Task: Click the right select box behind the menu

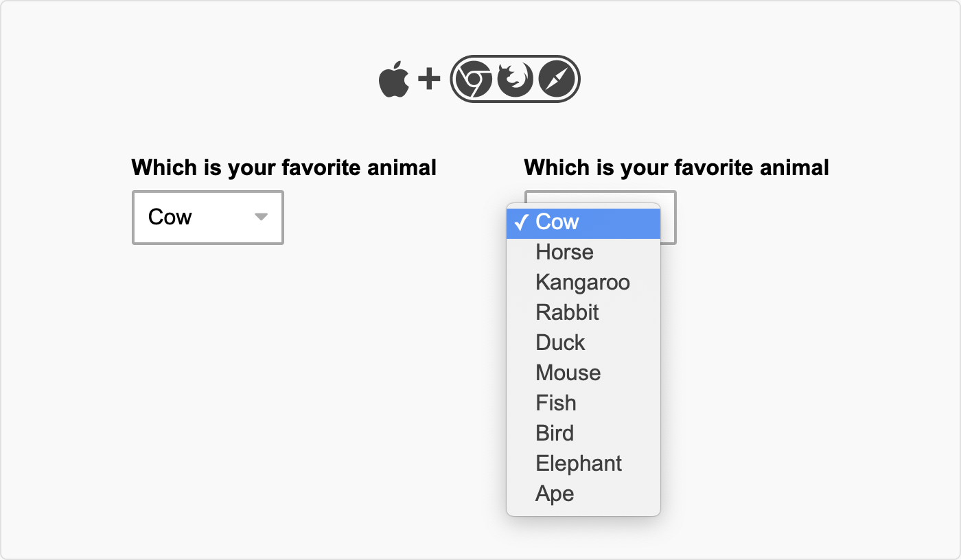Action: tap(668, 217)
